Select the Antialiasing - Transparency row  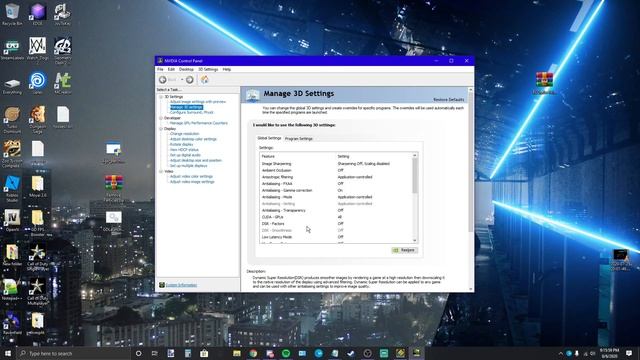pos(336,210)
